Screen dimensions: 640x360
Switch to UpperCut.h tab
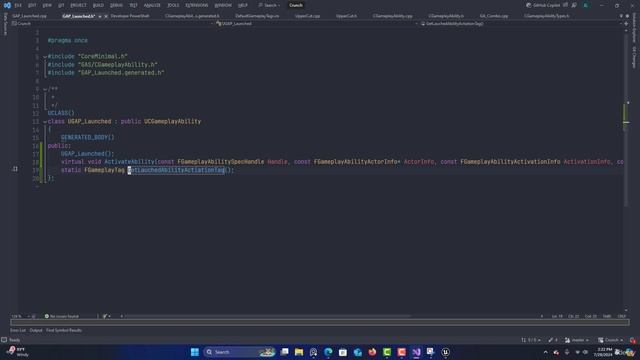click(346, 16)
